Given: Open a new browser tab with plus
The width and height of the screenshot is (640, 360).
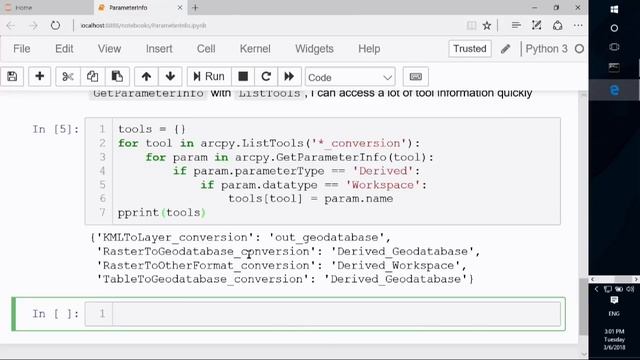Looking at the screenshot, I should pyautogui.click(x=195, y=8).
